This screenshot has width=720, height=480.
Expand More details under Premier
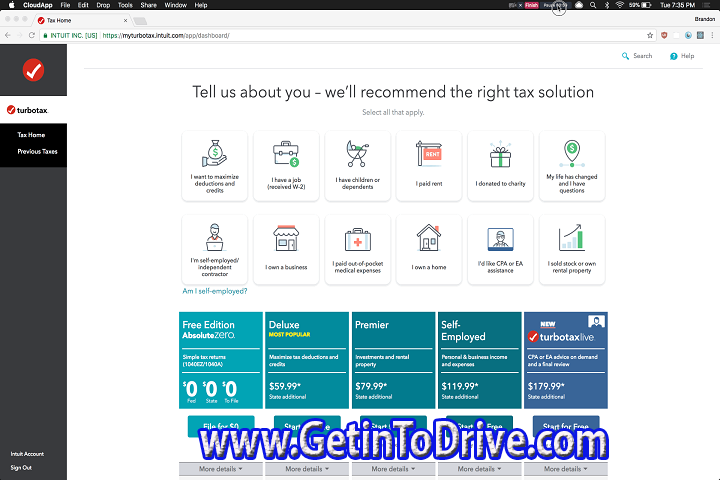393,469
